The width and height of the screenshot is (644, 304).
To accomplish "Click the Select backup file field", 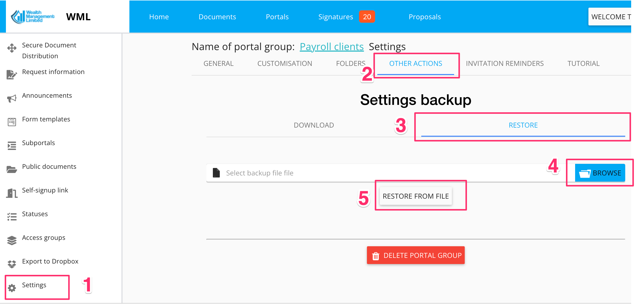I will pyautogui.click(x=375, y=173).
